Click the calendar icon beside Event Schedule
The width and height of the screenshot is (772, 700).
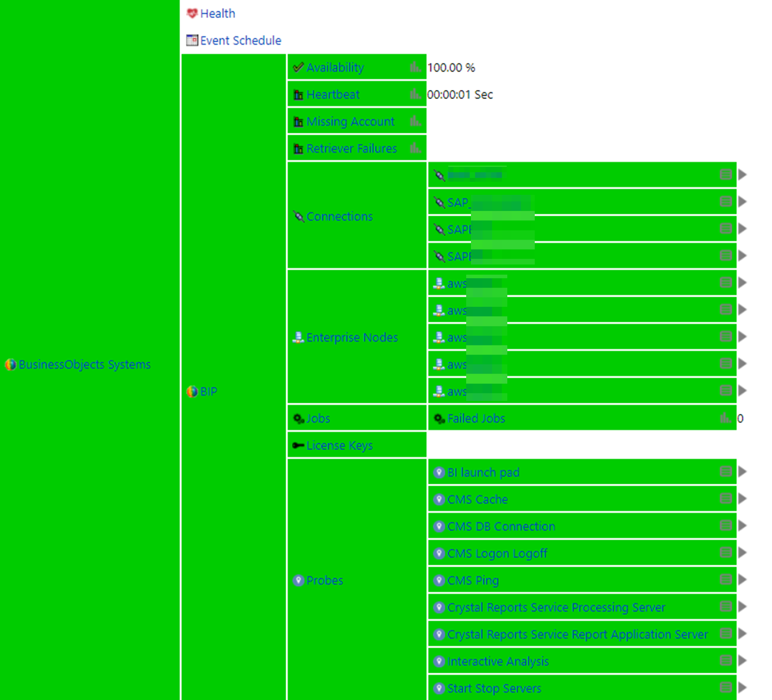pos(192,41)
